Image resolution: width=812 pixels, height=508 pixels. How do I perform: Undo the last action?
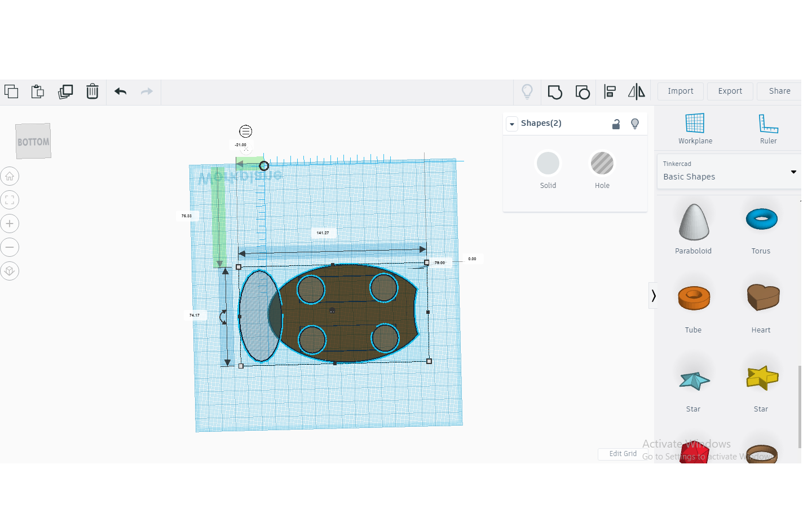120,91
